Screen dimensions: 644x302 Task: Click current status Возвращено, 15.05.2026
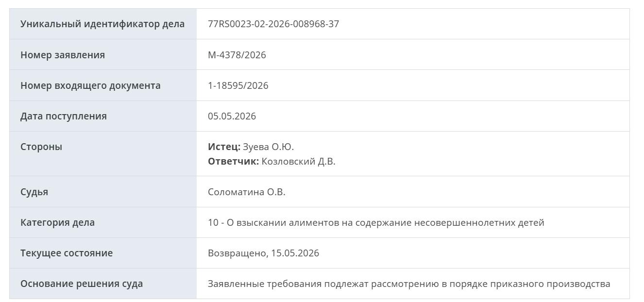pos(263,253)
